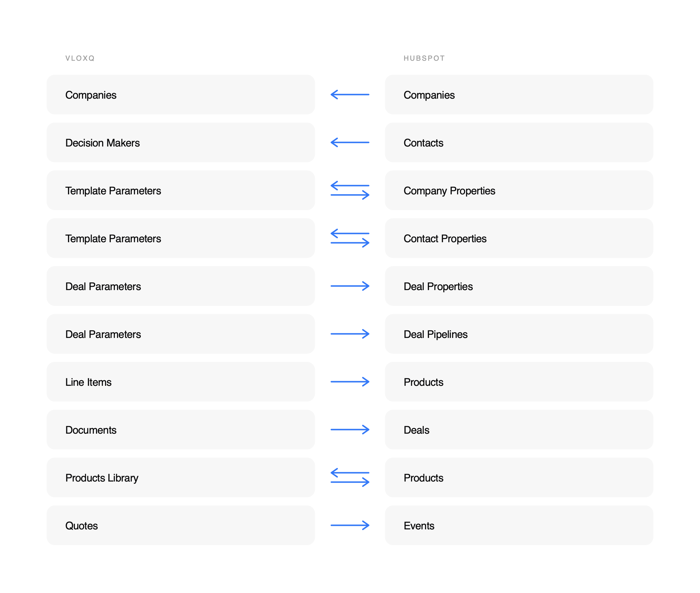This screenshot has height=593, width=700.
Task: Click the right arrow pointing to Deal Properties
Action: pos(350,286)
